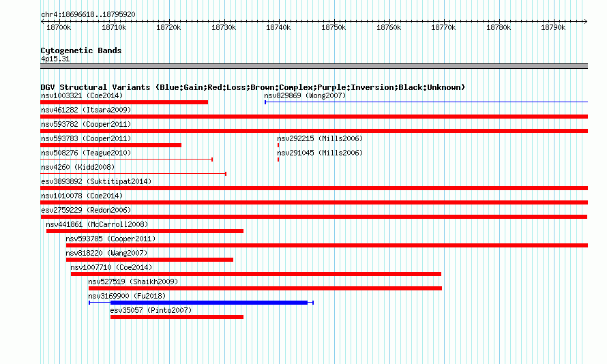
Task: Select the nsv3169900 thick blue gain bar
Action: click(209, 303)
